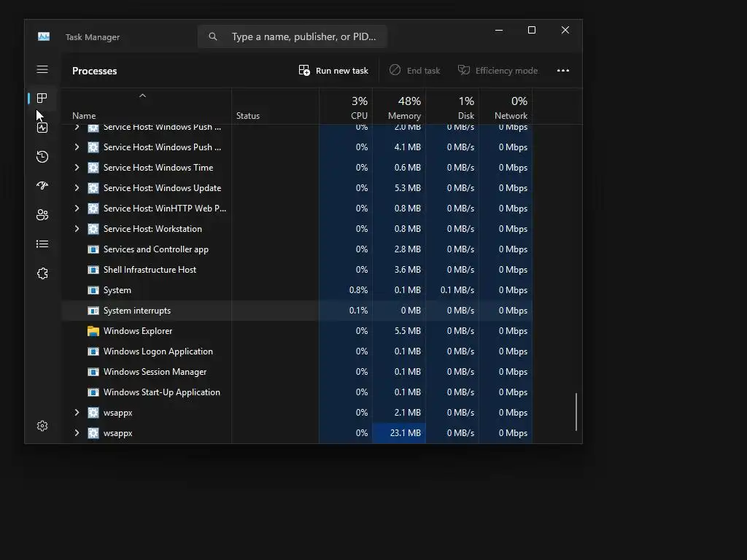Open Startup apps page icon

[42, 186]
